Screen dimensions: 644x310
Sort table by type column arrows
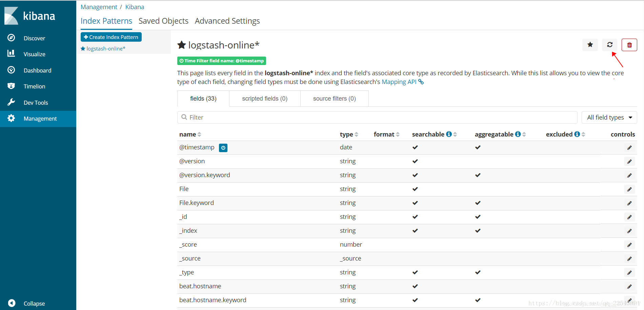point(357,135)
